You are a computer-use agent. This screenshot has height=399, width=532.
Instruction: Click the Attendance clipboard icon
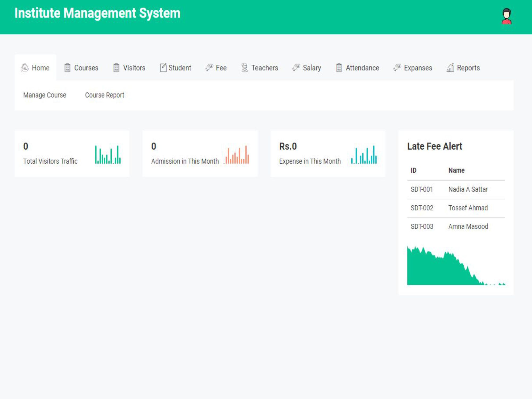click(339, 68)
